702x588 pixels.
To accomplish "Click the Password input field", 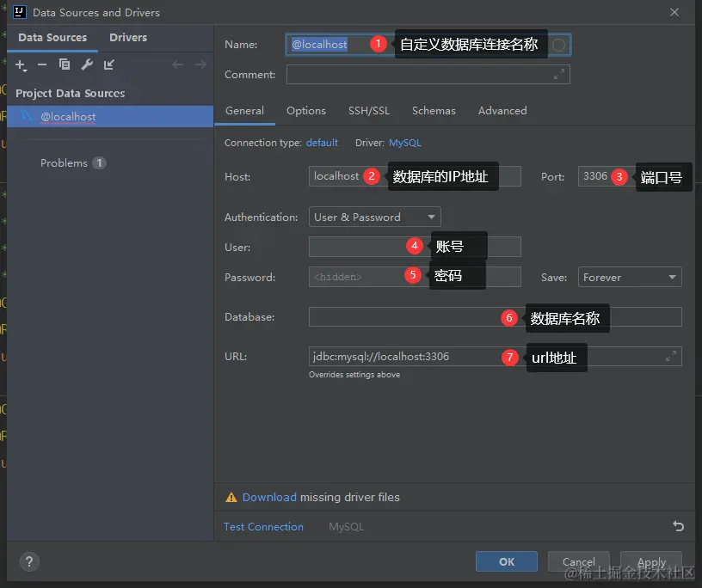I will (415, 277).
